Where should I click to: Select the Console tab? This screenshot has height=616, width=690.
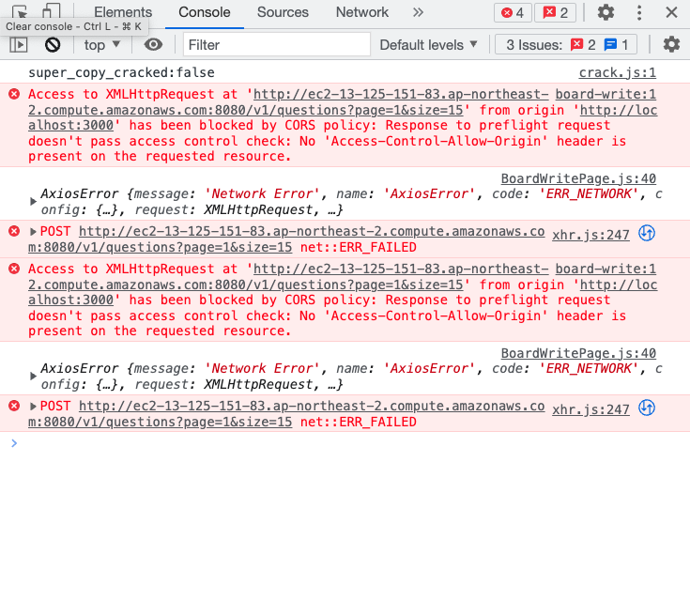coord(205,12)
